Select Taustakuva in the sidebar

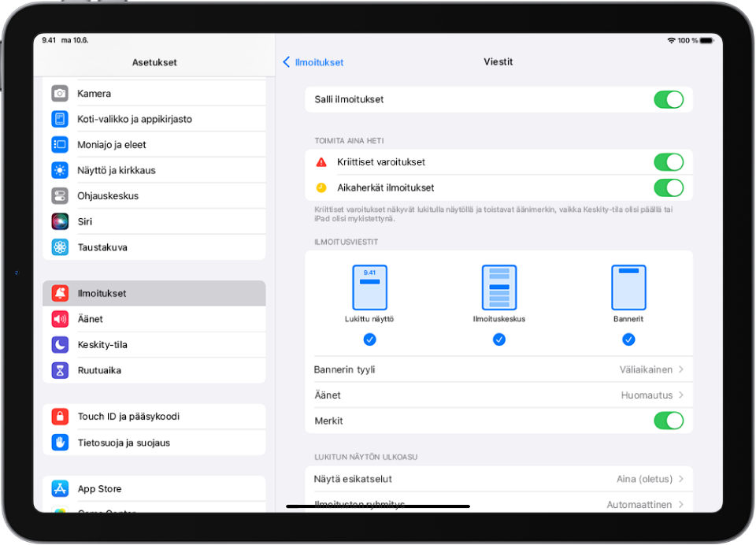pyautogui.click(x=154, y=247)
